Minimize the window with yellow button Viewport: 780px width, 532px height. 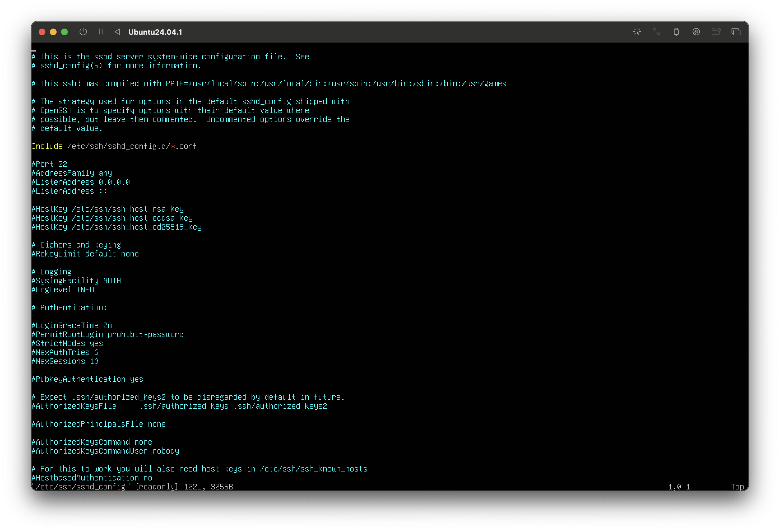pyautogui.click(x=53, y=32)
